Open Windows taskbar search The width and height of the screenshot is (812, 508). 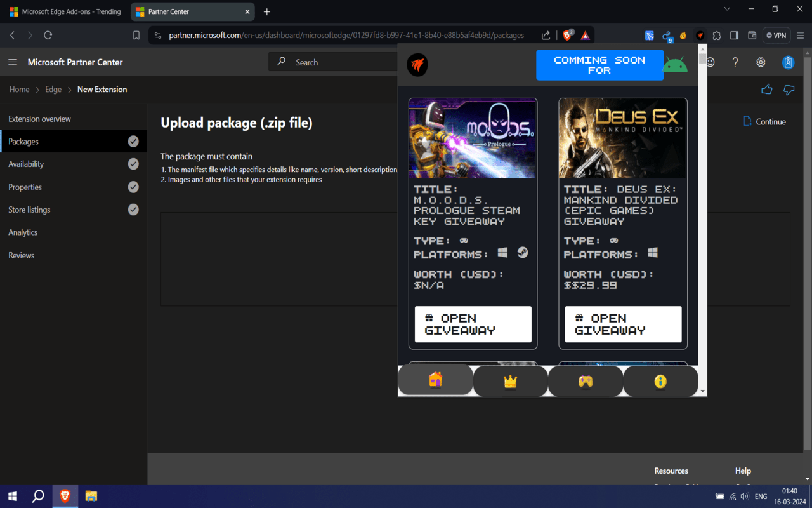[38, 496]
